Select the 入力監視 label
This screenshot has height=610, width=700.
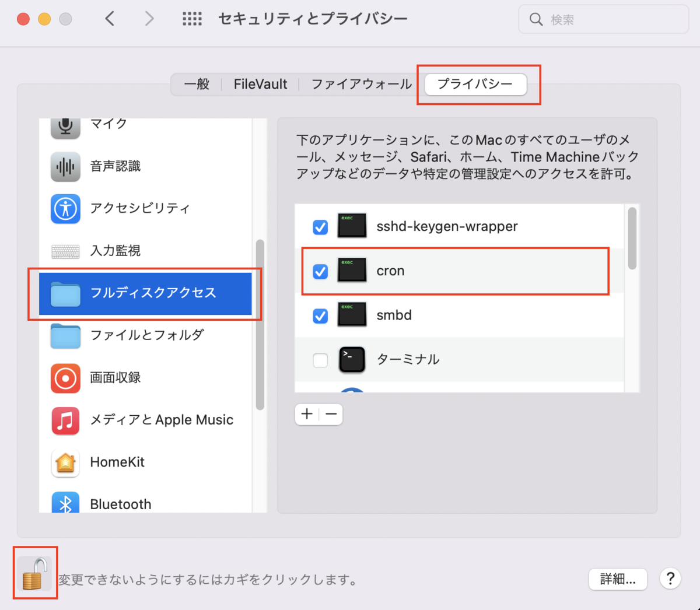(x=116, y=250)
